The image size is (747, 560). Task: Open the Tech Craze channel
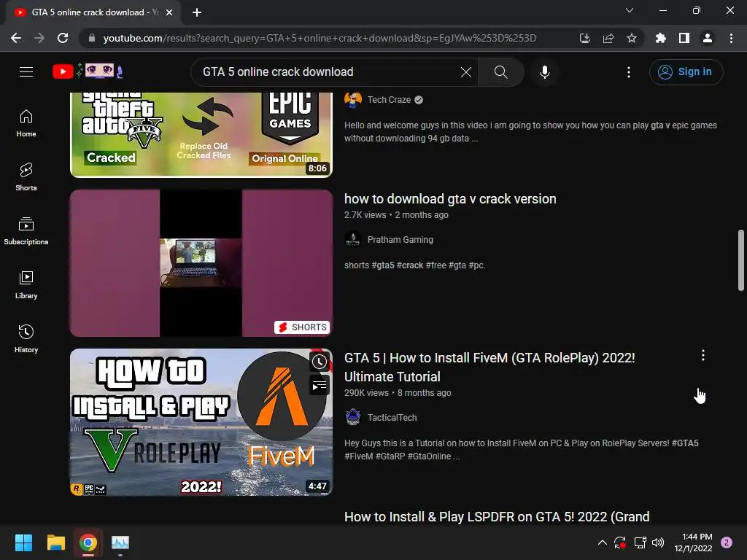[389, 99]
